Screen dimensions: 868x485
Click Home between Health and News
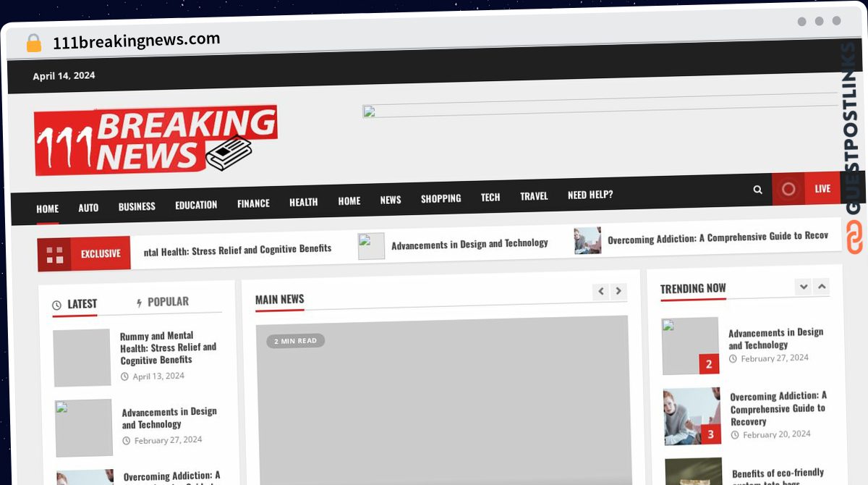pos(349,201)
